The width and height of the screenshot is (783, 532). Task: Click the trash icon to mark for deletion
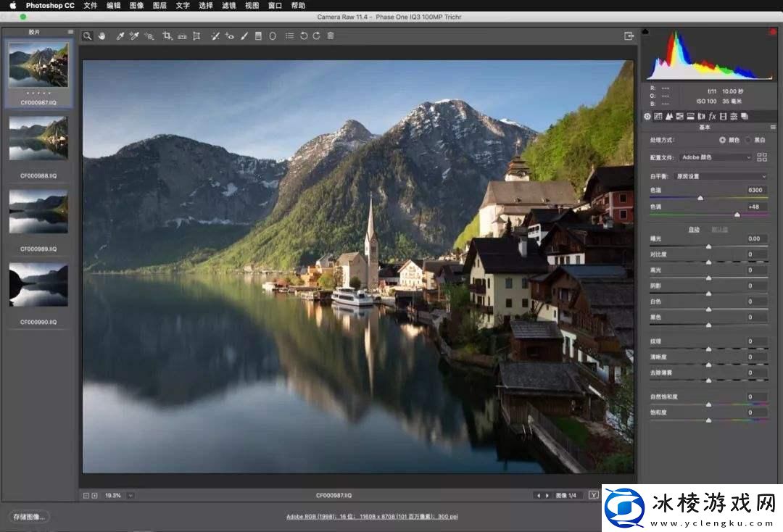[331, 36]
